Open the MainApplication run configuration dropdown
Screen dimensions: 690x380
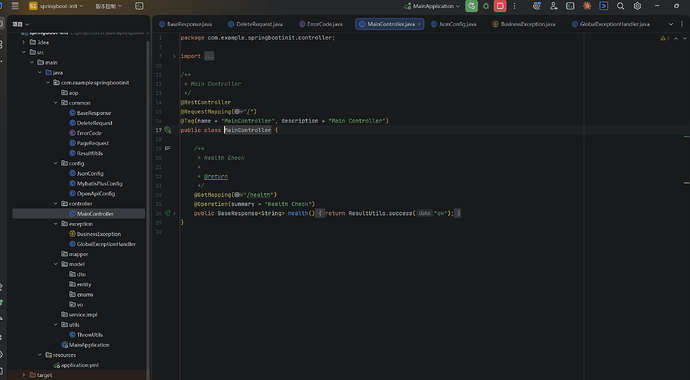(x=432, y=6)
